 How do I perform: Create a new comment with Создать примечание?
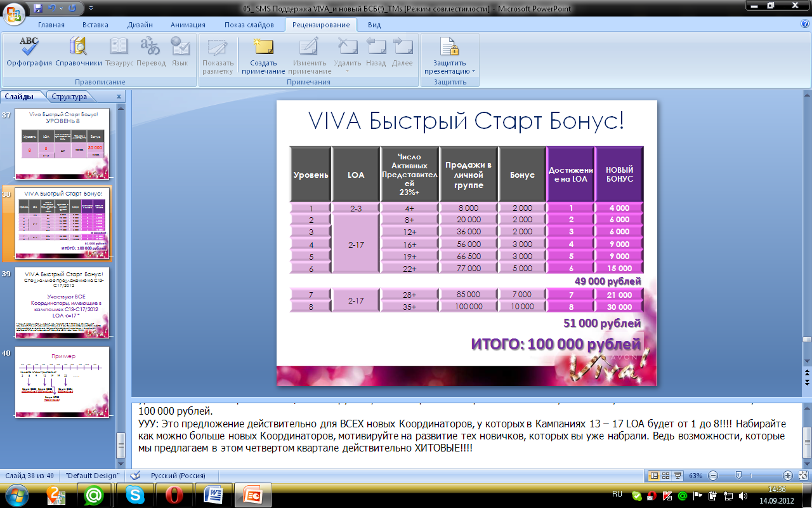point(263,55)
